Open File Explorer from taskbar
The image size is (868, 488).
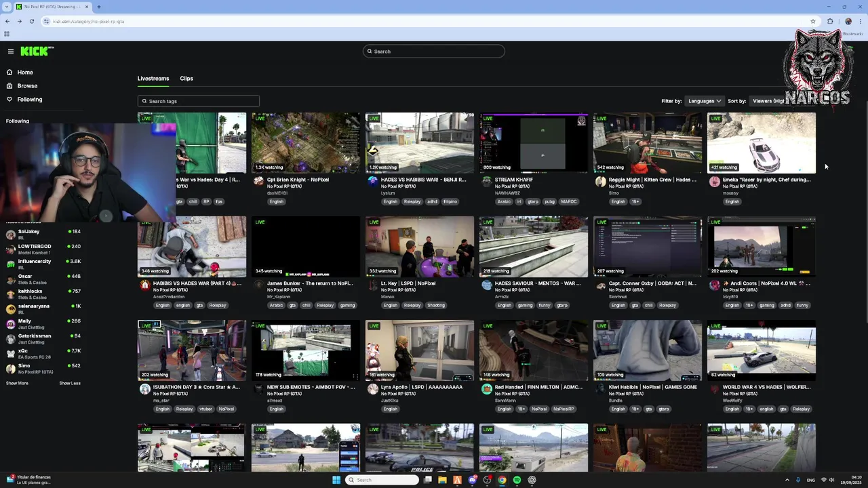click(442, 480)
